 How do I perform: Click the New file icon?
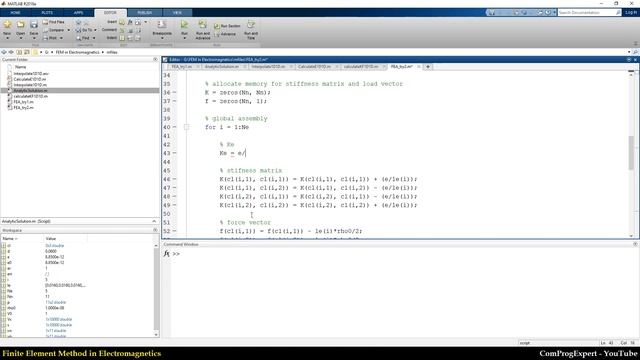click(x=7, y=25)
